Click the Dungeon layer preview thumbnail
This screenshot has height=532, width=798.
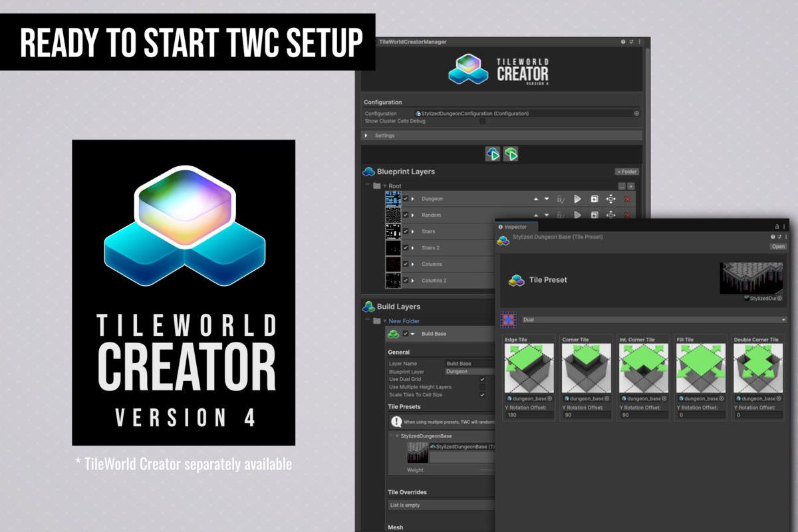click(393, 199)
